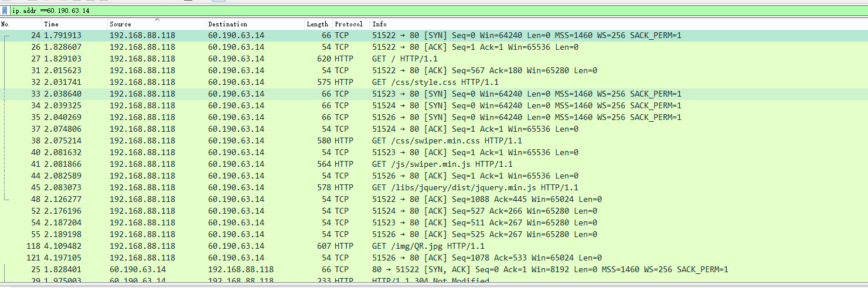
Task: Select packet 54 with Seq=511 Ack=267
Action: [x=434, y=222]
